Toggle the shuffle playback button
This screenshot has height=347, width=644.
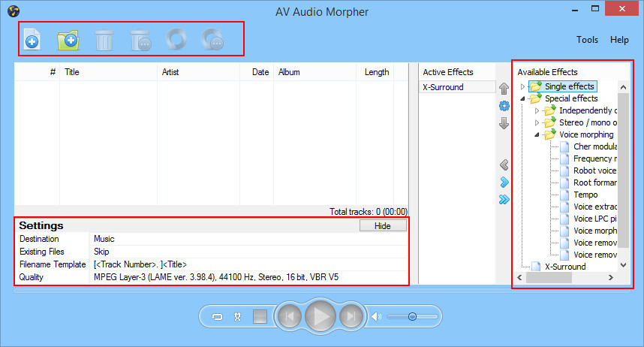tap(237, 316)
